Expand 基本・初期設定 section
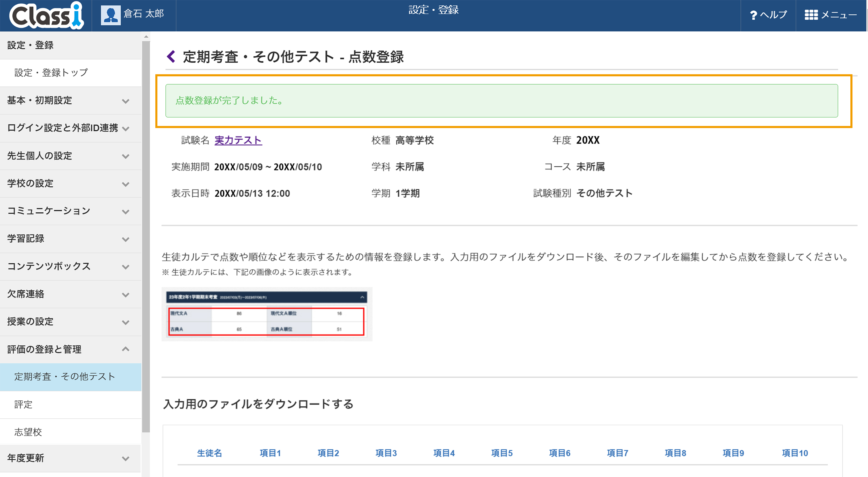 click(x=70, y=100)
